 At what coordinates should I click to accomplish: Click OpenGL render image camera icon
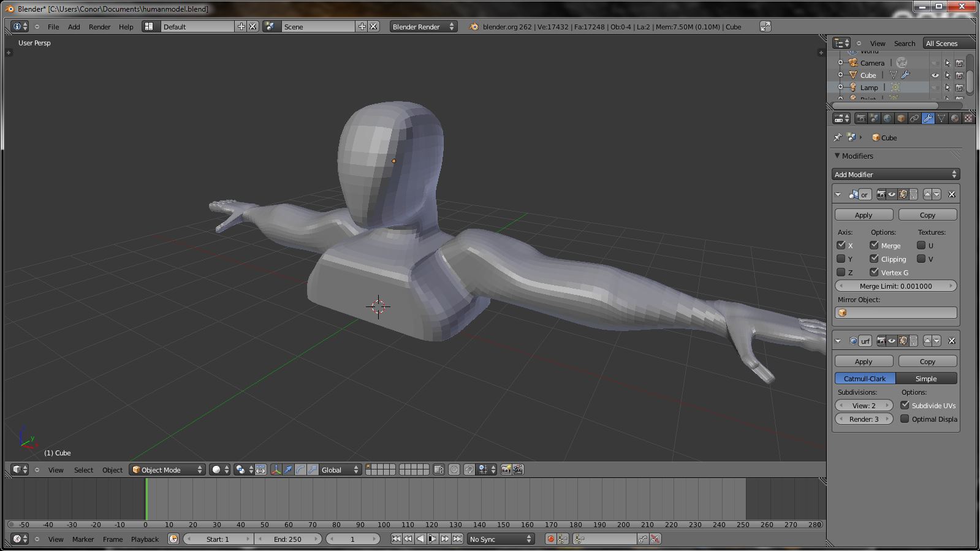(x=506, y=469)
